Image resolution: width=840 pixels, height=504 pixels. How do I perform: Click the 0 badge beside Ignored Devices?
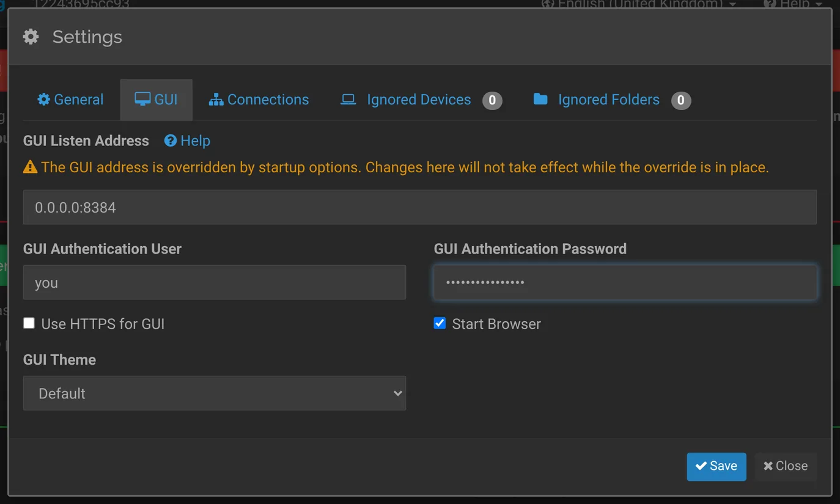click(x=492, y=100)
